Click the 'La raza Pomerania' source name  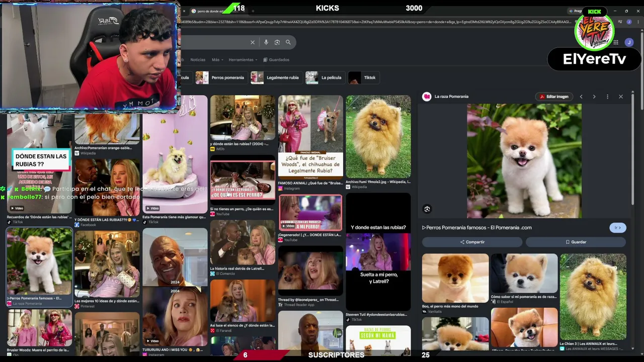point(451,97)
